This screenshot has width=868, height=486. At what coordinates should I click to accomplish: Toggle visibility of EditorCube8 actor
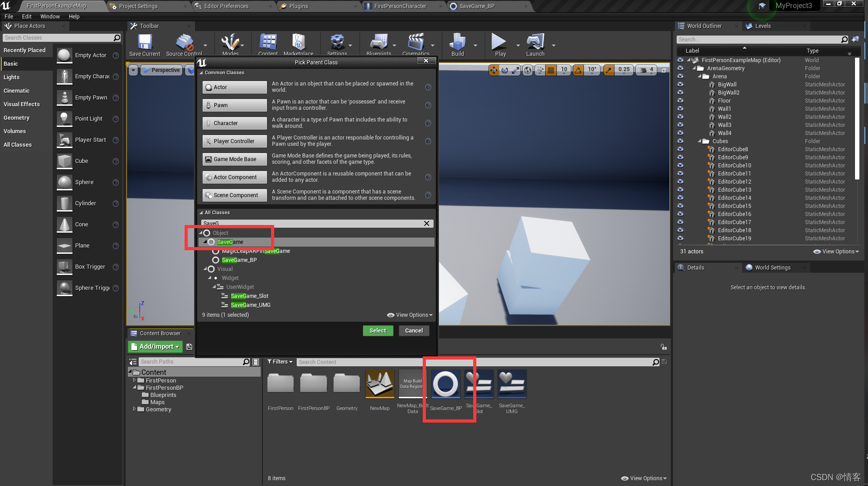[680, 149]
